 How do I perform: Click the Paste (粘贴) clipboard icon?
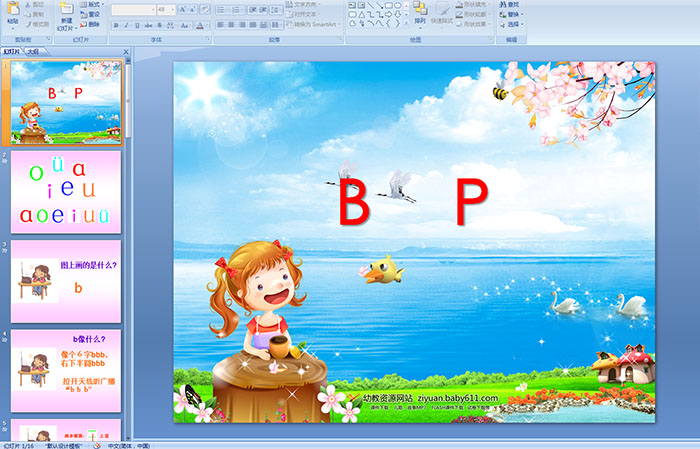12,12
